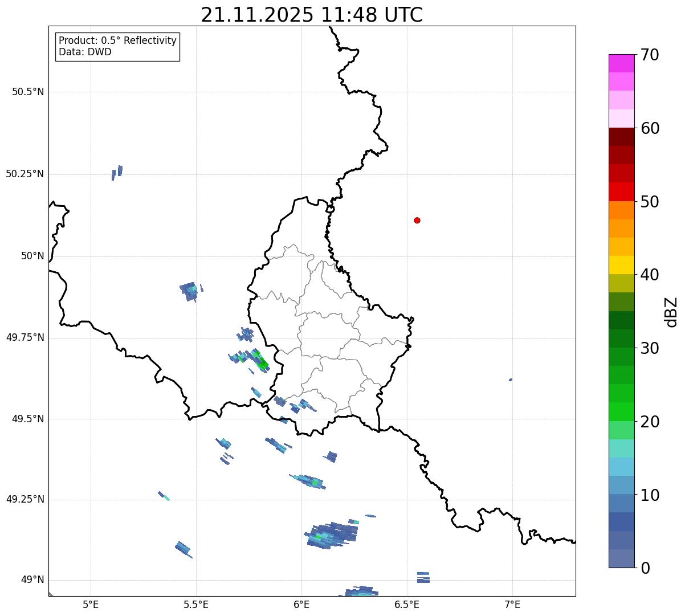Click the green radar echo near 49.7°N 5.8°E
Image resolution: width=685 pixels, height=616 pixels.
(260, 361)
